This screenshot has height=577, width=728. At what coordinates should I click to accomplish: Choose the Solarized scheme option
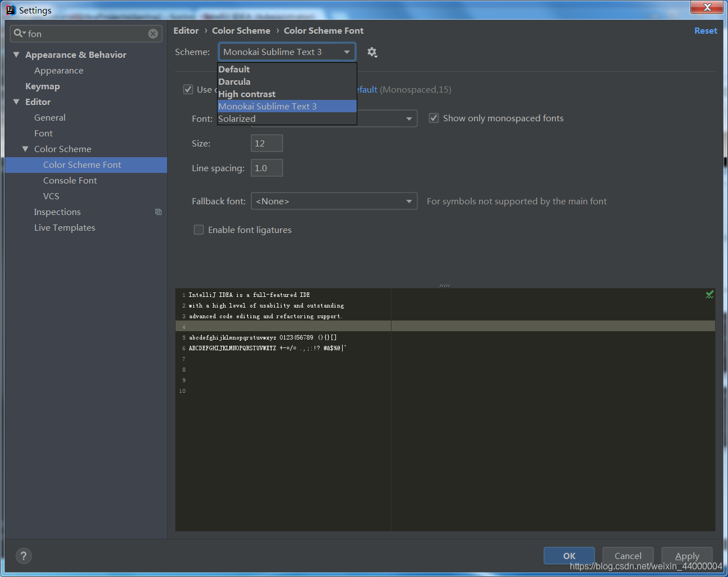(x=287, y=118)
